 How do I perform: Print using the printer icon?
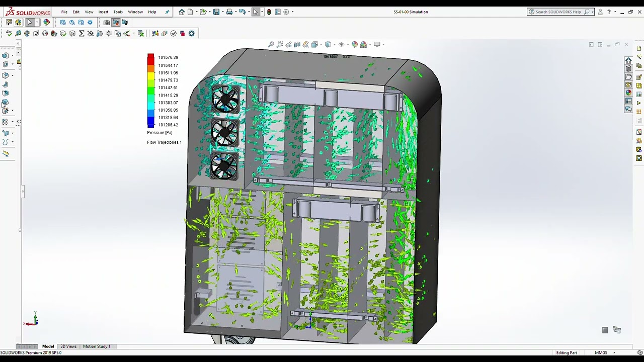(x=229, y=12)
